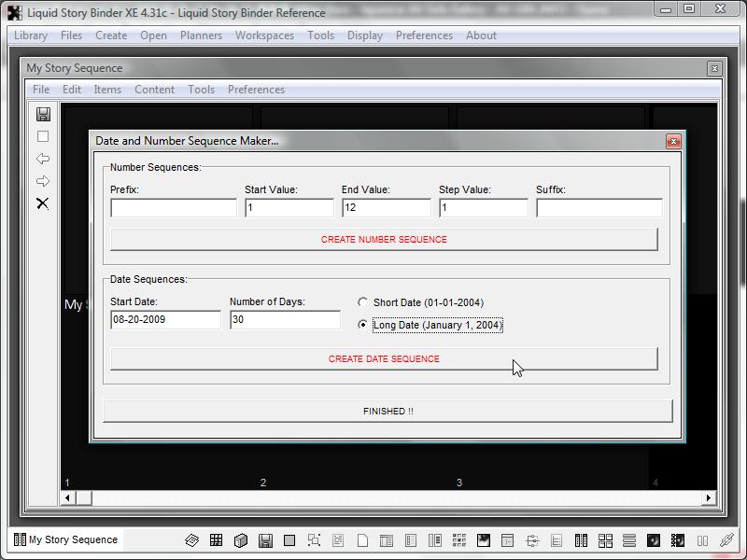Image resolution: width=747 pixels, height=560 pixels.
Task: Select the Long Date format option
Action: 363,325
